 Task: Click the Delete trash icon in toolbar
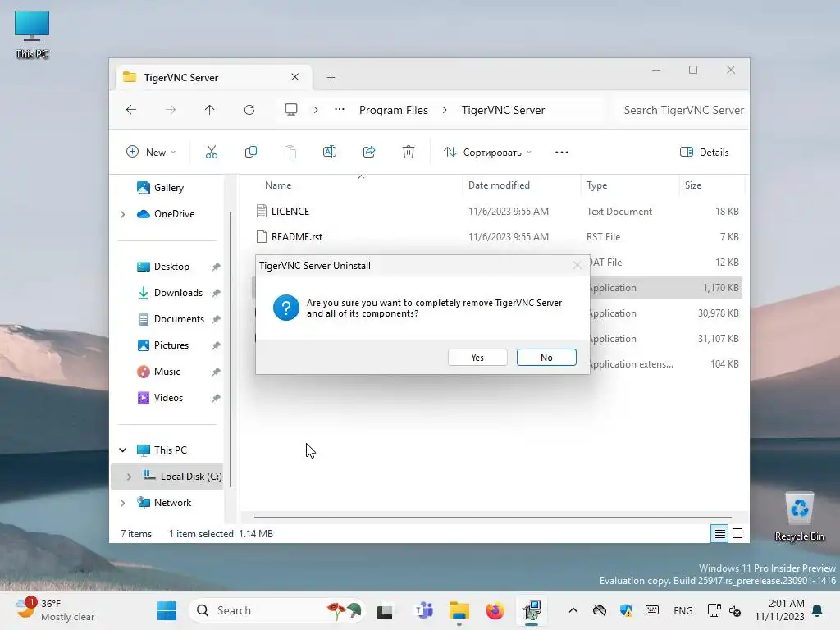pyautogui.click(x=409, y=152)
